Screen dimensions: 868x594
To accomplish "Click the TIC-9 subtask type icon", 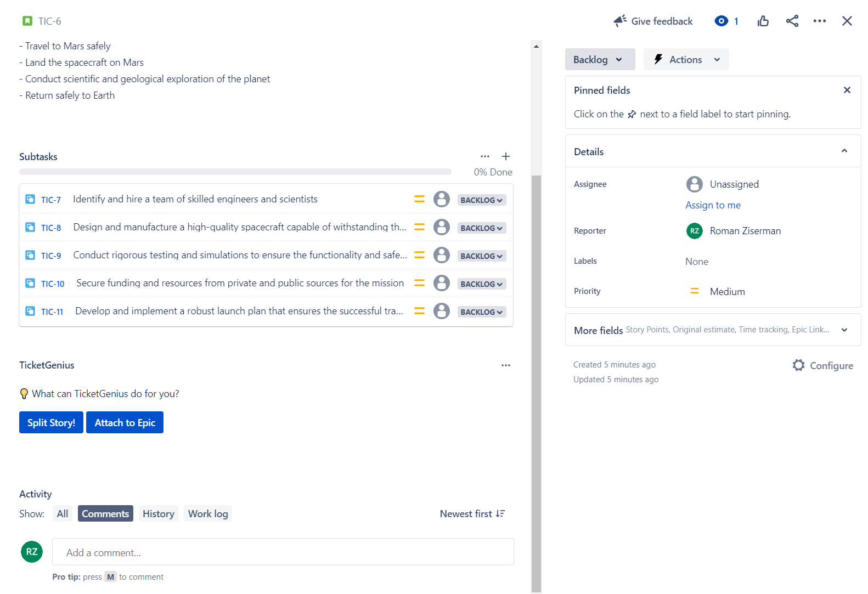I will (30, 255).
